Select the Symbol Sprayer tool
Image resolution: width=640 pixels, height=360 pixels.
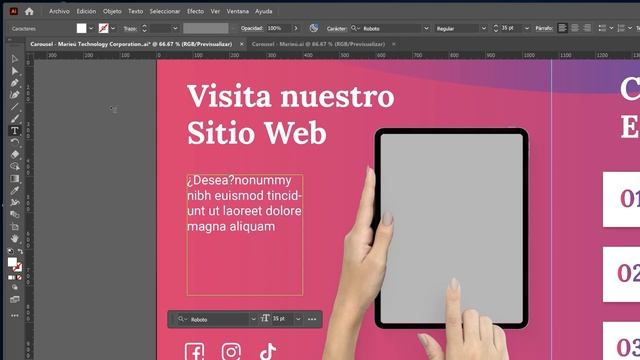tap(14, 202)
